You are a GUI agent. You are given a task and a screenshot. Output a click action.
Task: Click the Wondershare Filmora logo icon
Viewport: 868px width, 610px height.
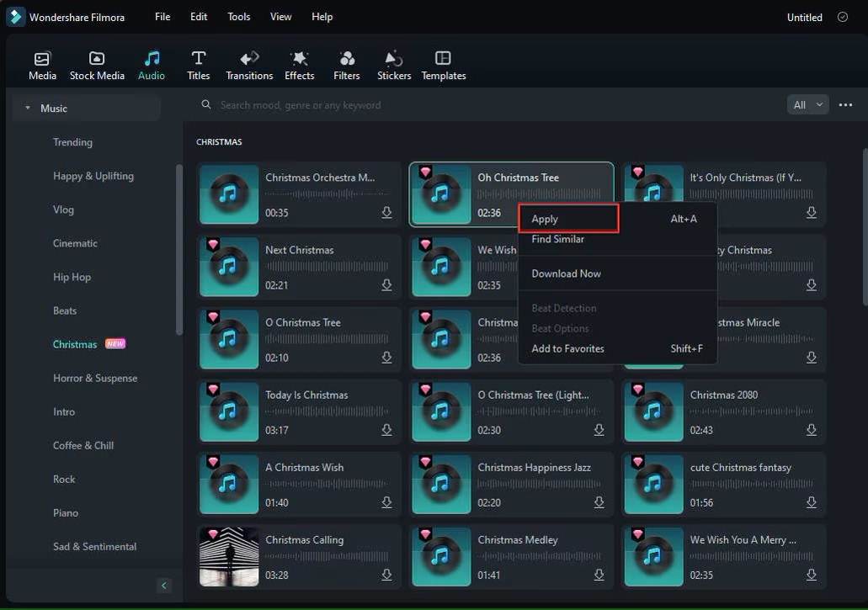[x=15, y=17]
